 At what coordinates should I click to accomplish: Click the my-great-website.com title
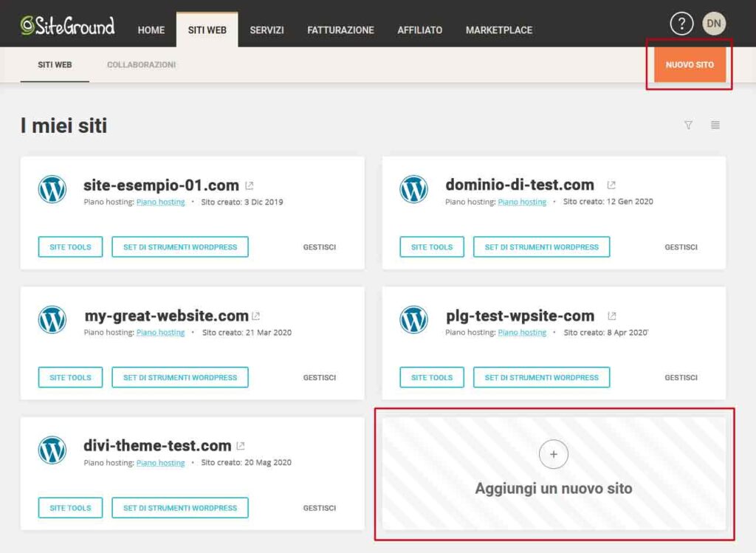point(166,316)
